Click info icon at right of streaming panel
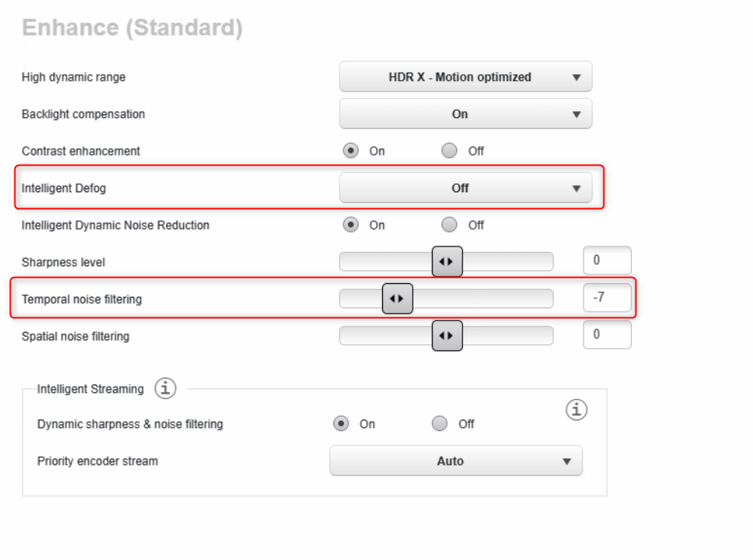The width and height of the screenshot is (753, 560). [x=577, y=410]
